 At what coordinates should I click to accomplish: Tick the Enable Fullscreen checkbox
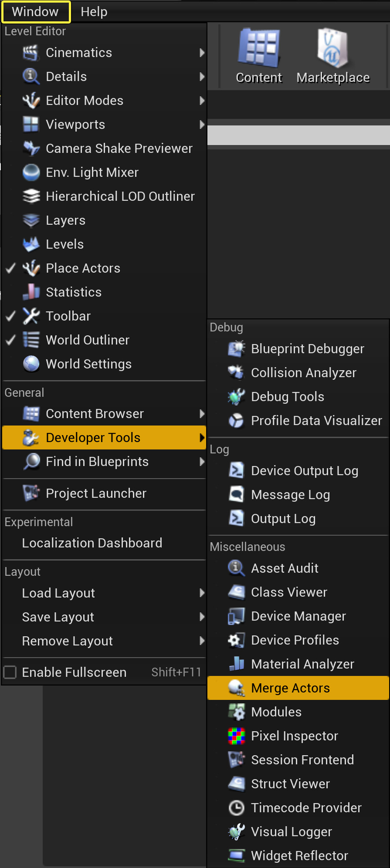pyautogui.click(x=10, y=672)
